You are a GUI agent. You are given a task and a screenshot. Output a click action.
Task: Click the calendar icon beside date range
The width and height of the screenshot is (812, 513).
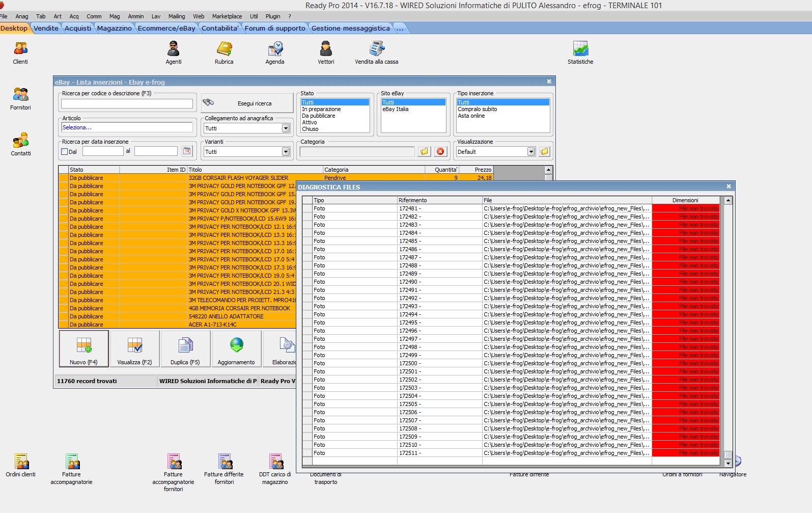(x=187, y=151)
